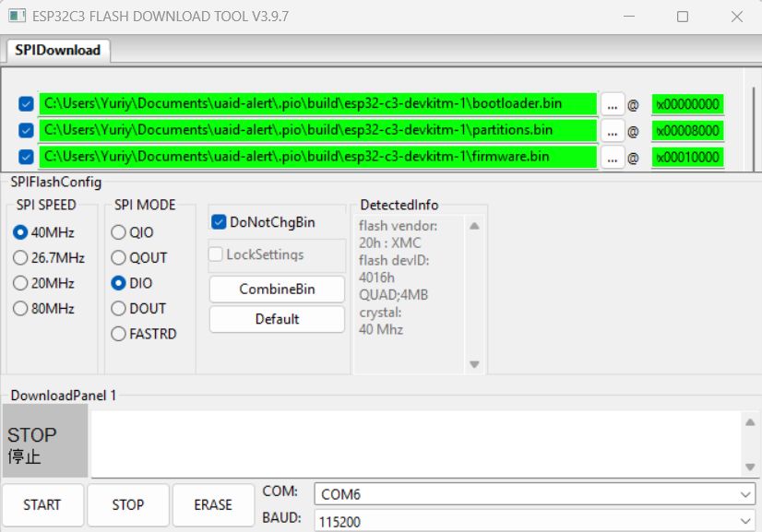Open the COM port dropdown showing COM6
This screenshot has width=762, height=532.
534,494
